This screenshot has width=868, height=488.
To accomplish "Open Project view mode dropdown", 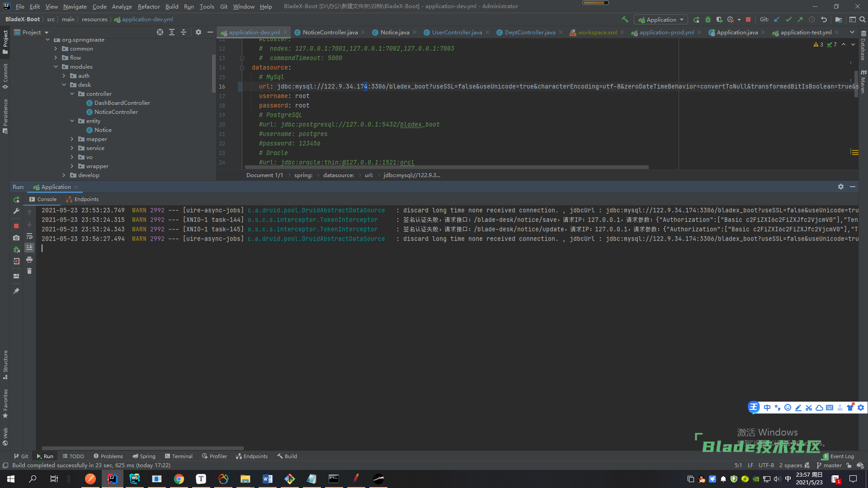I will [x=31, y=32].
